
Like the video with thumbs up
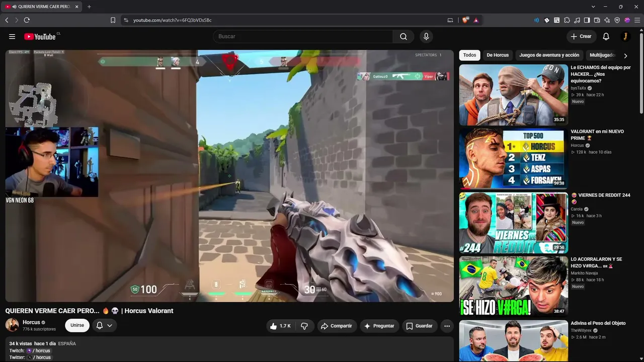280,326
